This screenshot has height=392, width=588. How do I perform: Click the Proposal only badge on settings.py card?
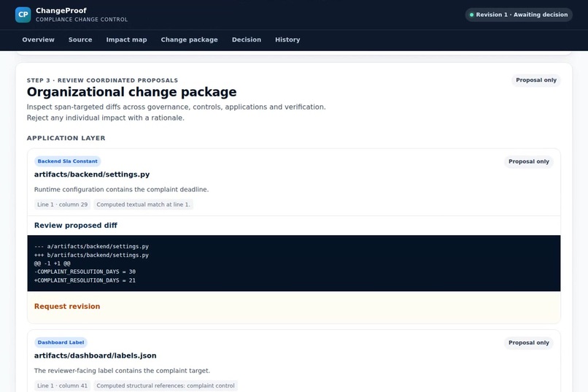(x=528, y=161)
